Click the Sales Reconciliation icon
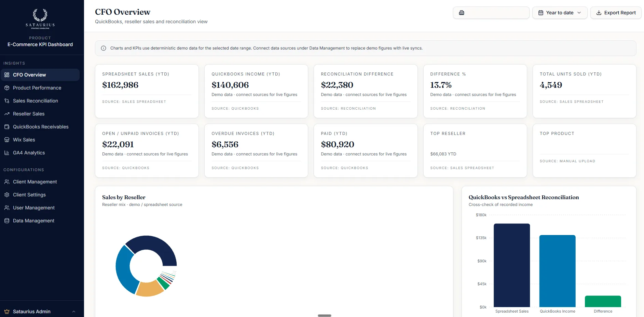Viewport: 644px width, 317px height. point(7,101)
